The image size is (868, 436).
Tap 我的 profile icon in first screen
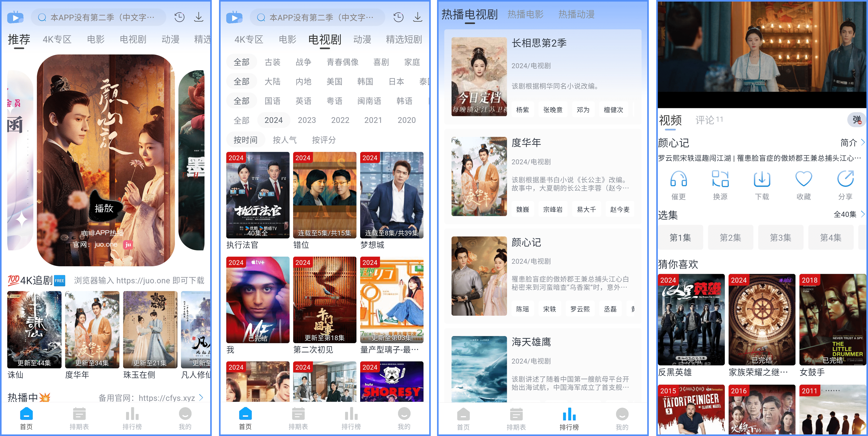(185, 413)
